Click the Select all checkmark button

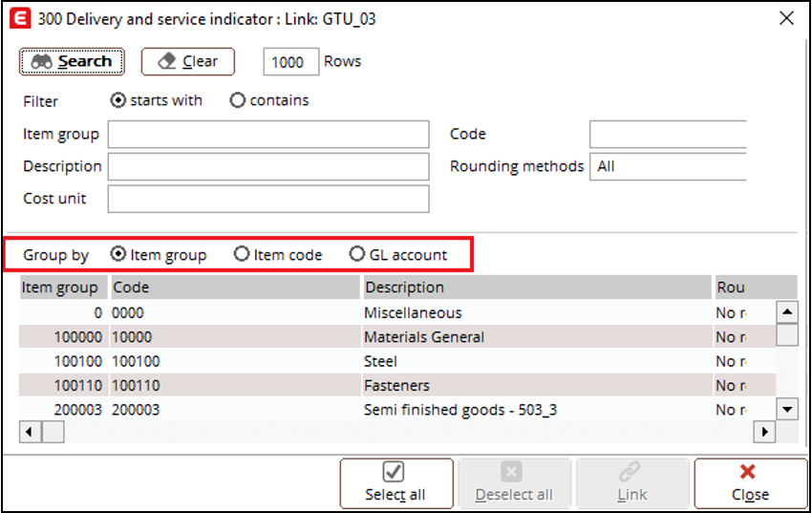click(396, 483)
